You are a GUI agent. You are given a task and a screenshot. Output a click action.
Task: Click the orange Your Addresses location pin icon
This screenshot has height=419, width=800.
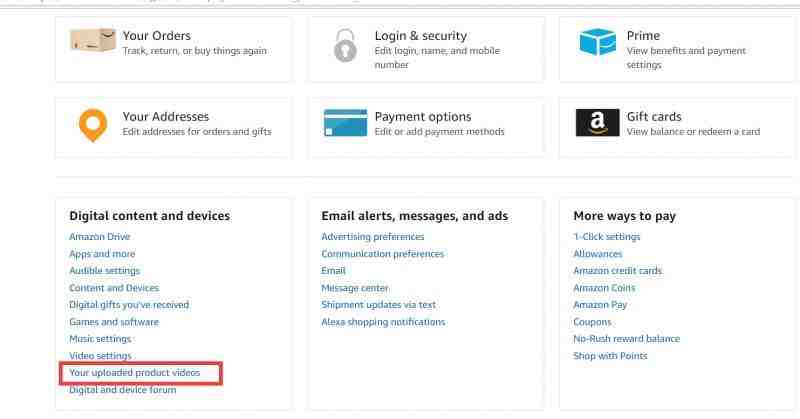click(x=93, y=125)
